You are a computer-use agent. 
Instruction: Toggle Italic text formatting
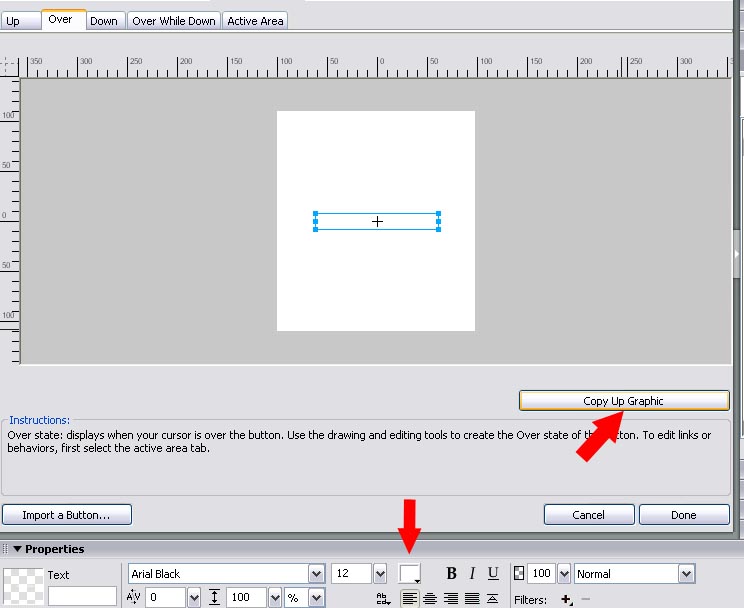point(472,574)
